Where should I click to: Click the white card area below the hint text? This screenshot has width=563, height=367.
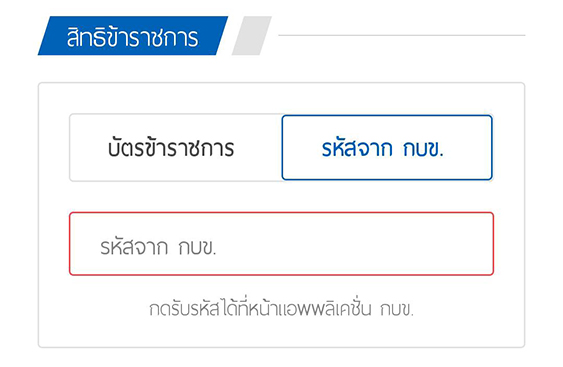[x=282, y=333]
